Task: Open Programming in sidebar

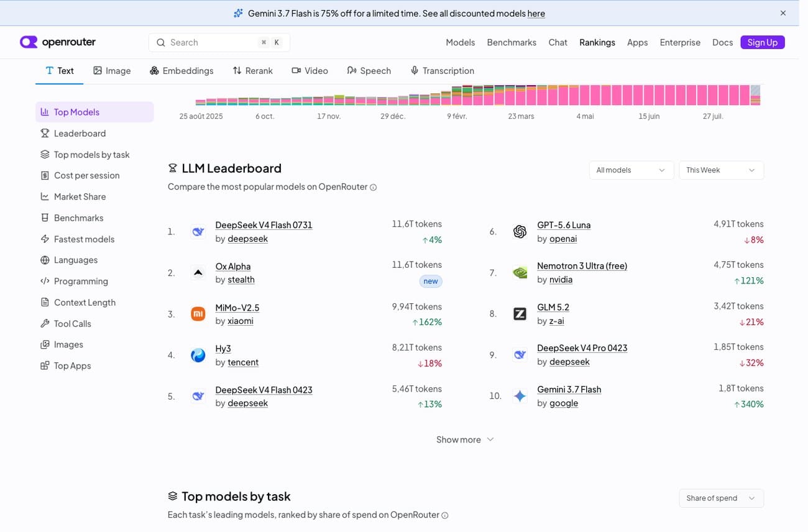Action: (94, 282)
